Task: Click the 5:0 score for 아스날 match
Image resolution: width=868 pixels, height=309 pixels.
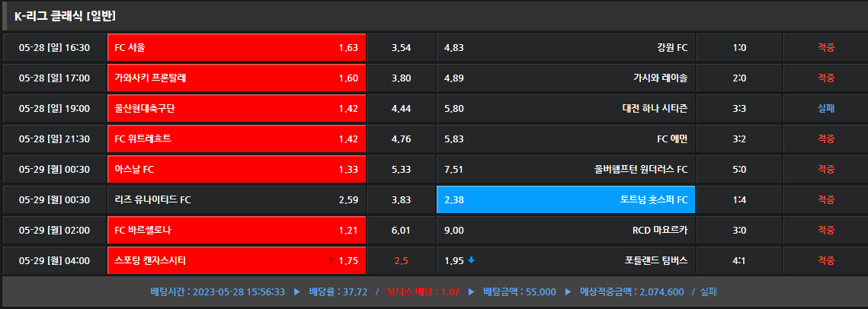Action: [739, 169]
